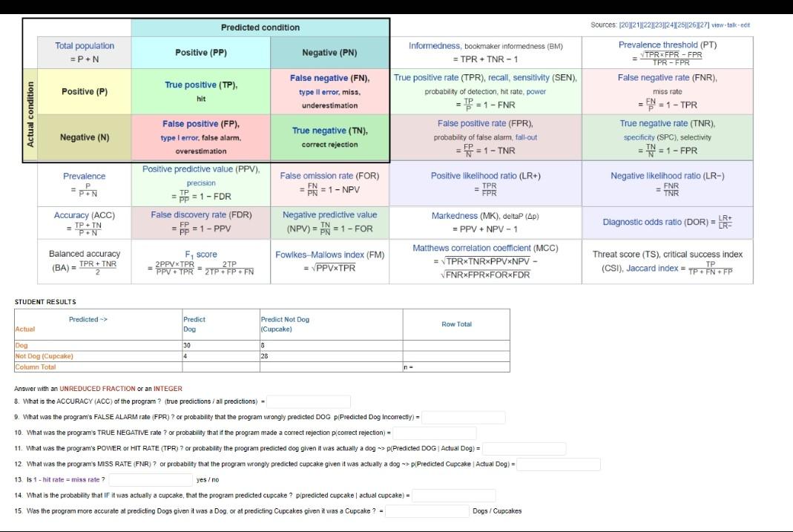Viewport: 793px width, 532px height.
Task: Click the talk link beside Sources
Action: 731,24
